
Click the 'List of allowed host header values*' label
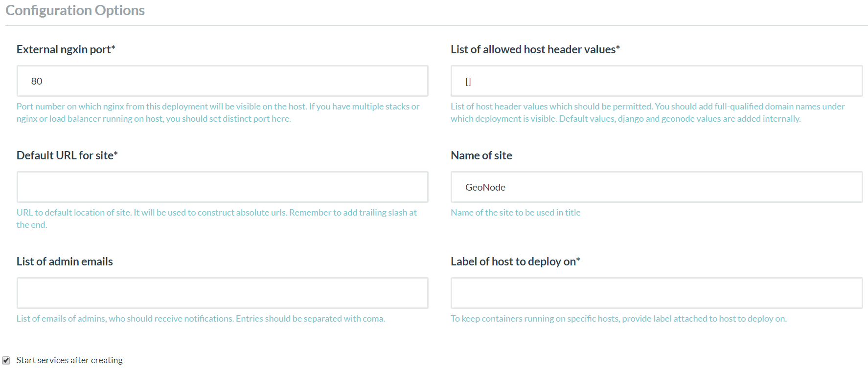pyautogui.click(x=535, y=49)
